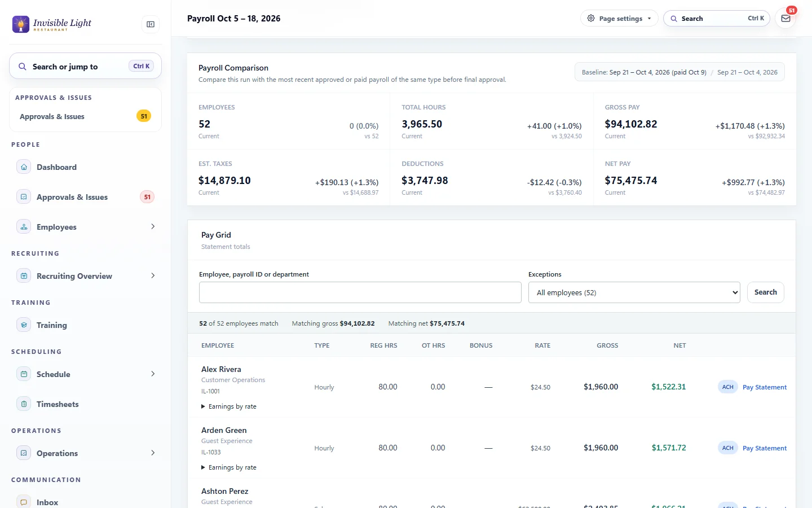This screenshot has height=508, width=812.
Task: Open the Page settings dropdown
Action: pyautogui.click(x=619, y=19)
